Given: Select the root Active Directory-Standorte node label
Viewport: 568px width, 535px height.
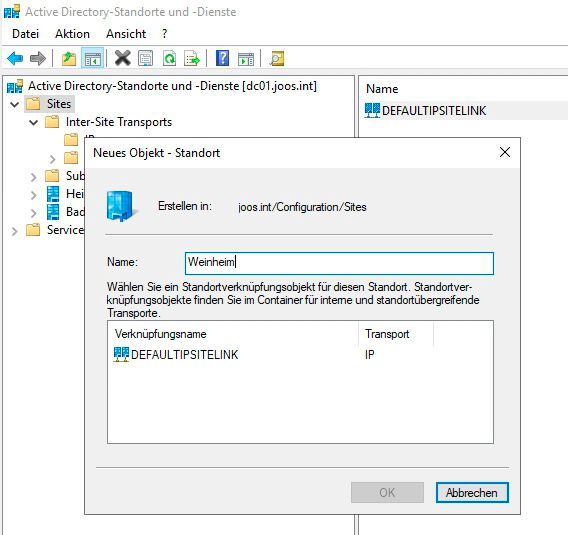Looking at the screenshot, I should [x=172, y=86].
